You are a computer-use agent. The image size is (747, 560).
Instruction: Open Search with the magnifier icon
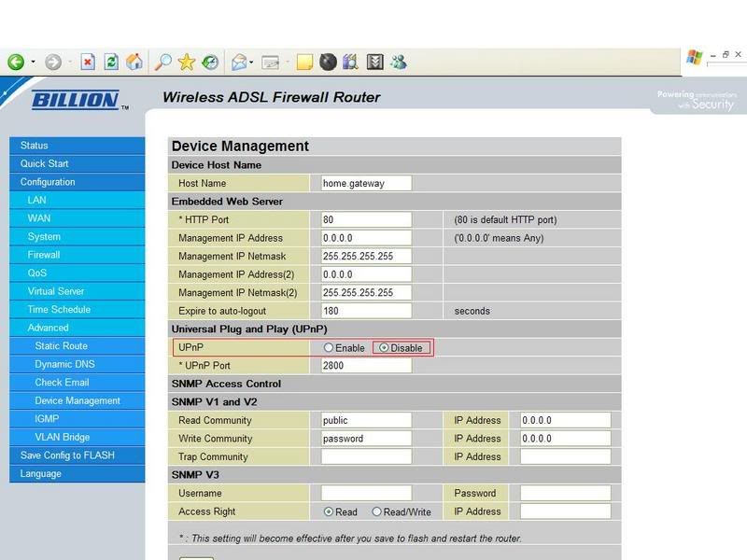[162, 62]
